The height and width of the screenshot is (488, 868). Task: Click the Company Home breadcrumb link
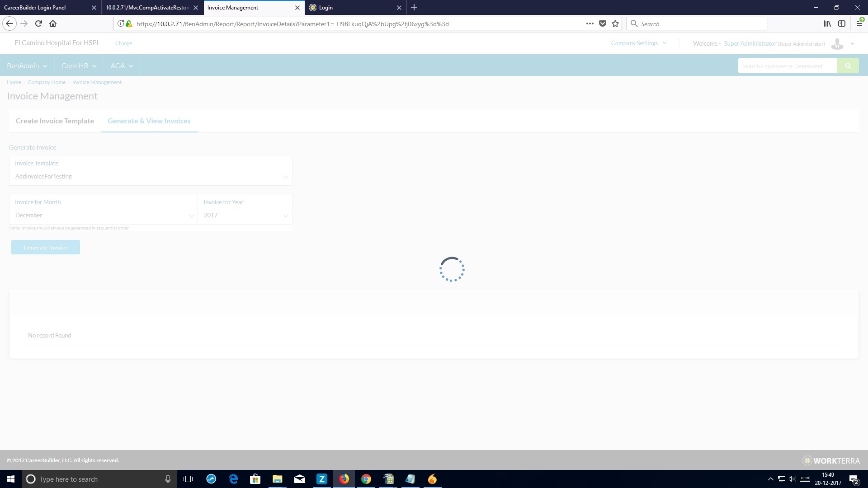click(47, 82)
